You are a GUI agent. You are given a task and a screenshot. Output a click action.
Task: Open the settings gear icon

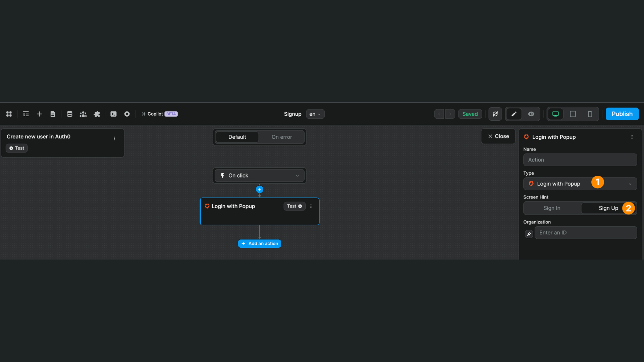click(127, 114)
